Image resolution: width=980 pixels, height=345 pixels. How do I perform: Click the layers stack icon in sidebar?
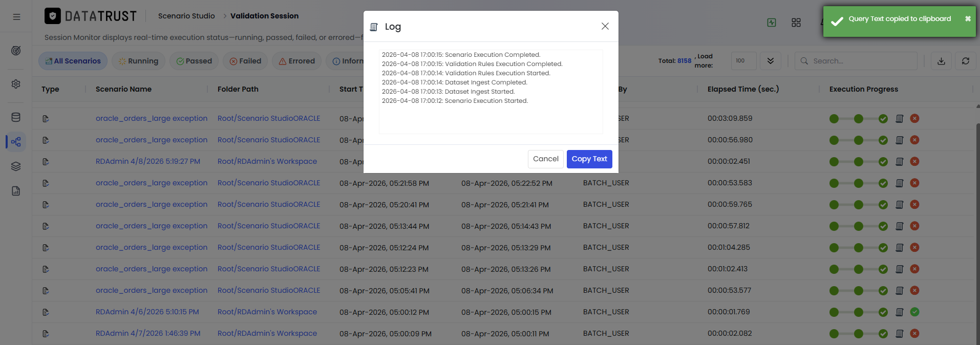(16, 166)
